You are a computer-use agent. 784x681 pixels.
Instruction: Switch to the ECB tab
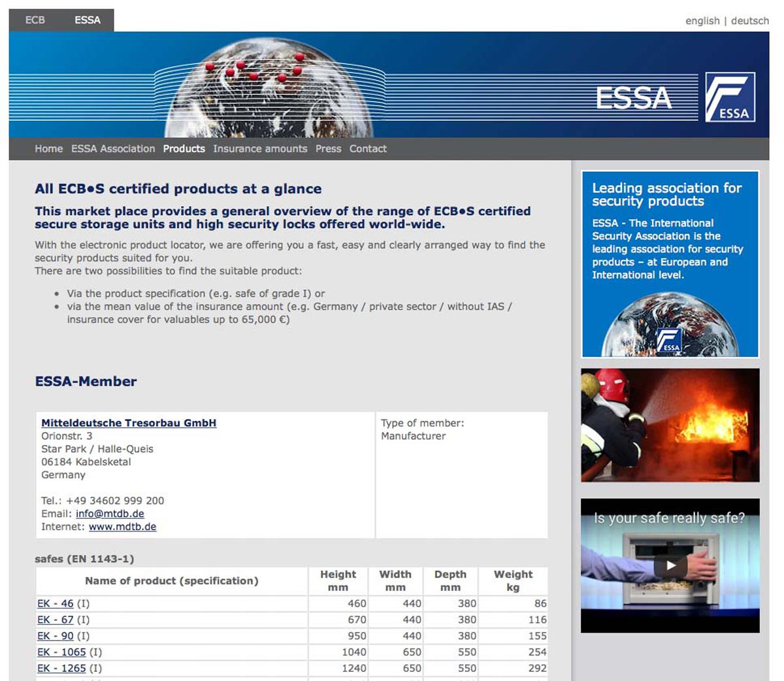pos(35,20)
